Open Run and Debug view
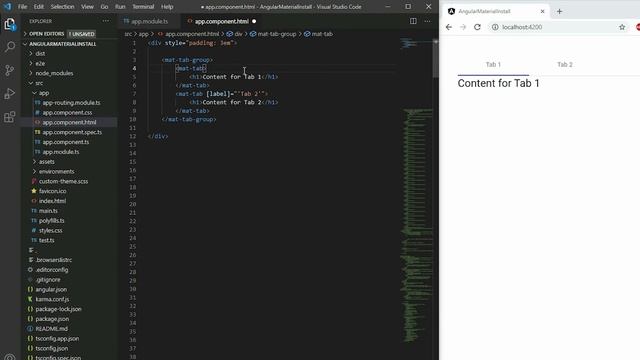Image resolution: width=640 pixels, height=360 pixels. tap(10, 93)
